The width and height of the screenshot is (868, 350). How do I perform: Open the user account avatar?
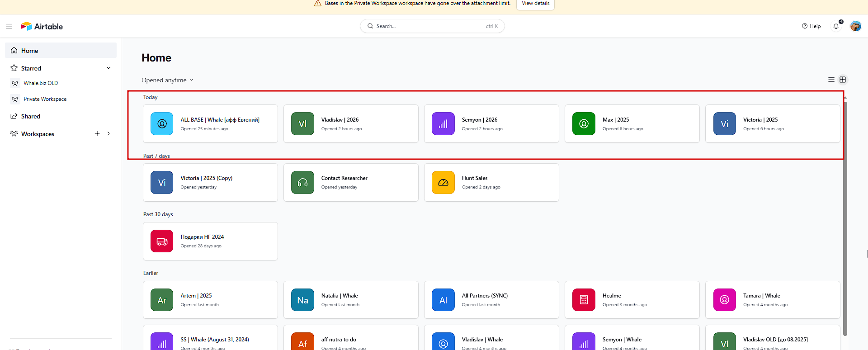[x=855, y=26]
